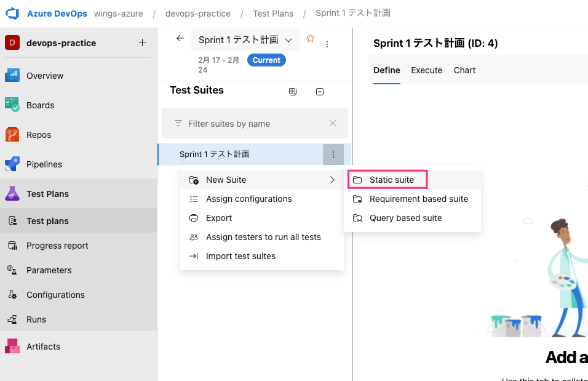Viewport: 588px width, 381px height.
Task: Select Static suite from submenu
Action: tap(391, 180)
